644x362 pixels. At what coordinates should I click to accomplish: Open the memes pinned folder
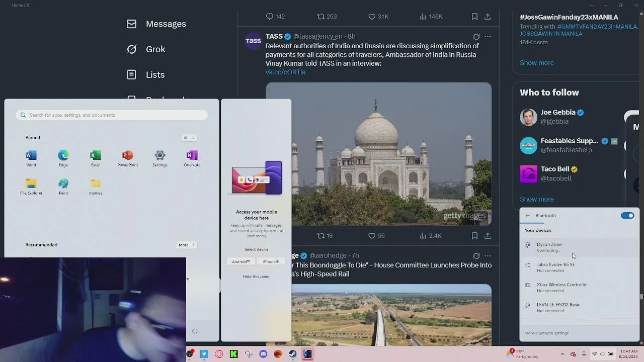coord(96,187)
